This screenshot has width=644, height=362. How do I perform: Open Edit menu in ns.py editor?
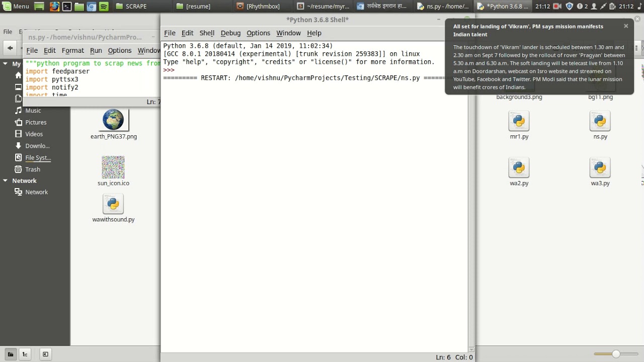[x=49, y=50]
